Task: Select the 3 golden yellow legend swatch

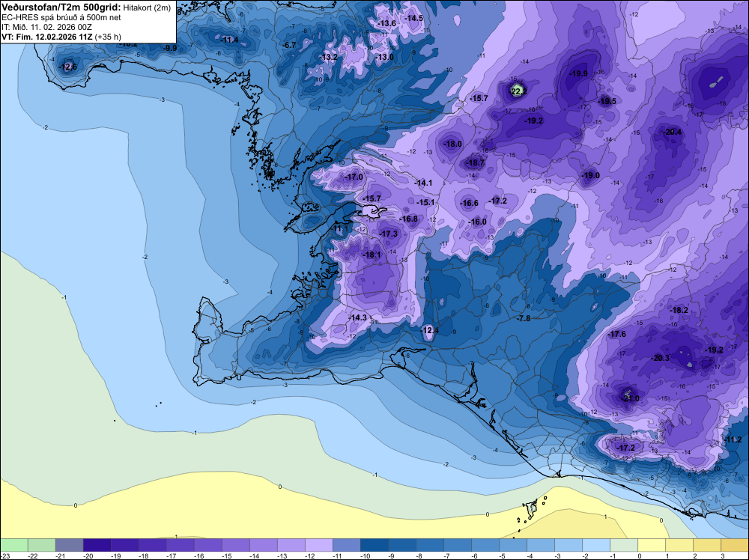Action: (x=735, y=545)
